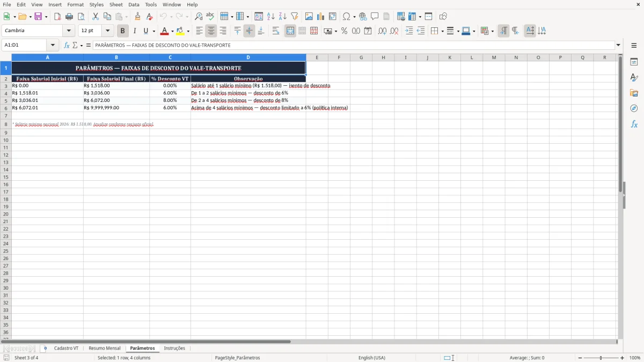The image size is (644, 362).
Task: Apply the yellow background color swatch
Action: [180, 31]
